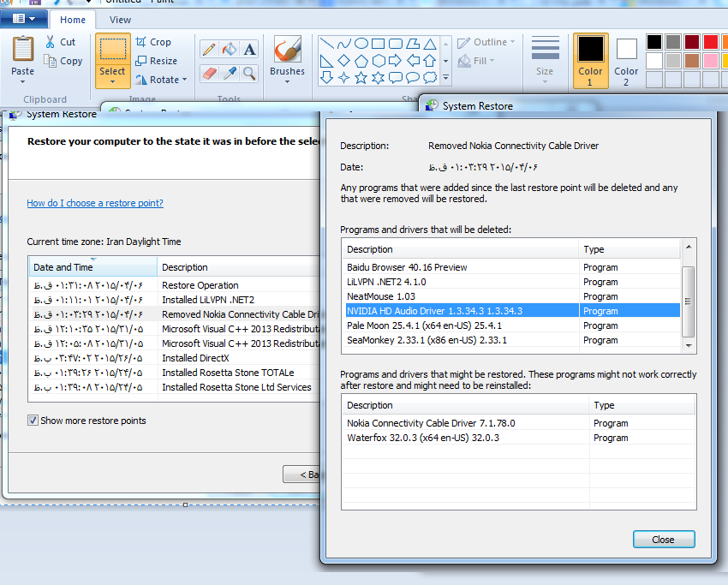Pick the red color swatch
This screenshot has height=585, width=728.
coord(710,42)
